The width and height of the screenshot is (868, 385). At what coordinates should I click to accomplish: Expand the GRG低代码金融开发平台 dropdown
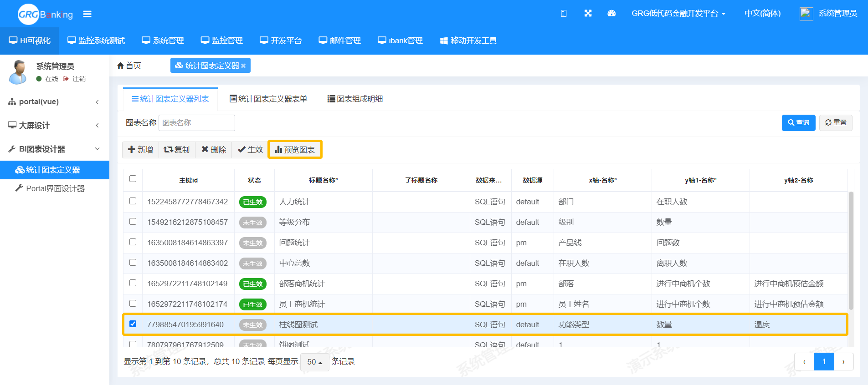(678, 14)
